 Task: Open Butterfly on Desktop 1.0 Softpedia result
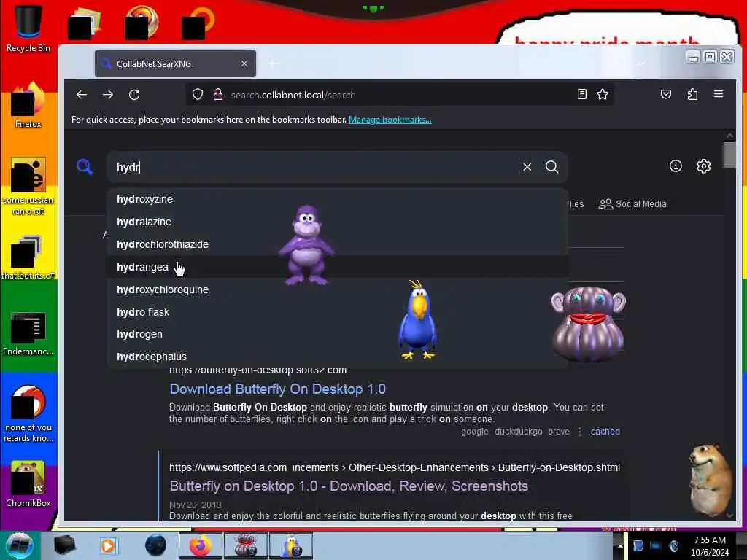[349, 486]
